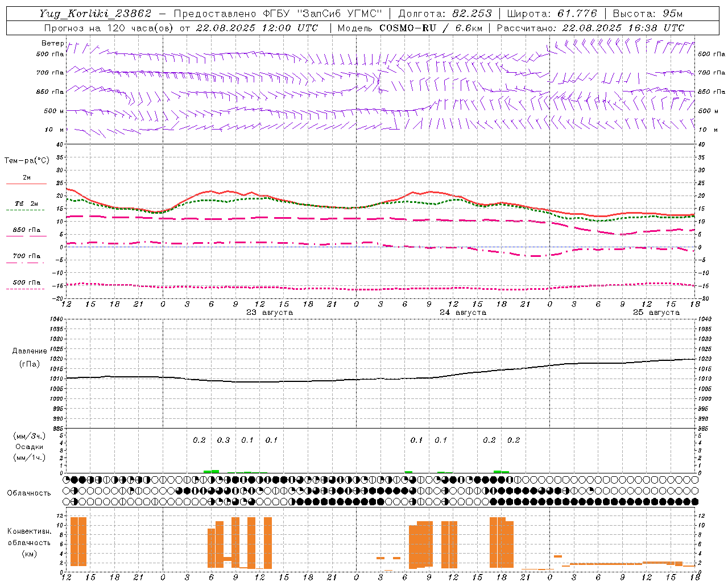Click the 24 августа date marker
This screenshot has height=582, width=728.
463,313
